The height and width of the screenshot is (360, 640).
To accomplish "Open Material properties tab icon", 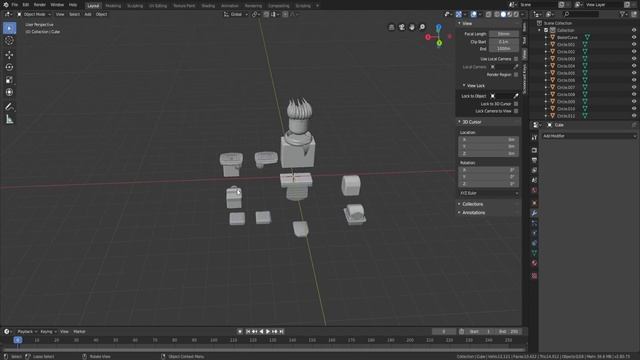I will (x=534, y=263).
